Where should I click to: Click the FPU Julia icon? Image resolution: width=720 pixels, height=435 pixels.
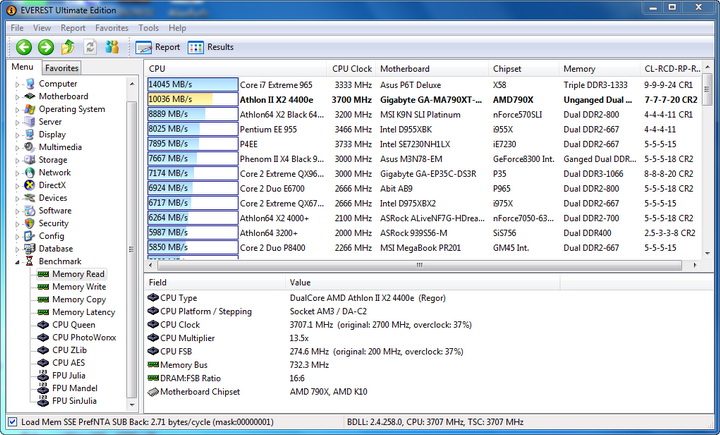click(x=43, y=375)
